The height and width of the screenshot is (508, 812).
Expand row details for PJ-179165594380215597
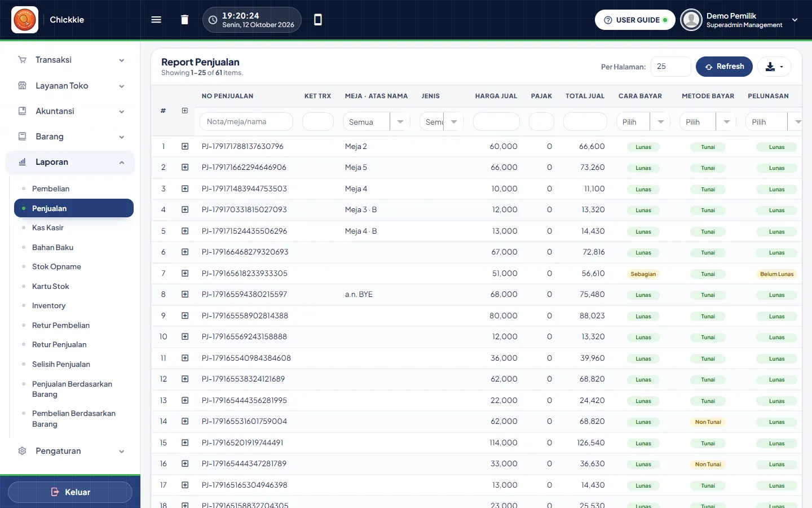[x=185, y=294]
